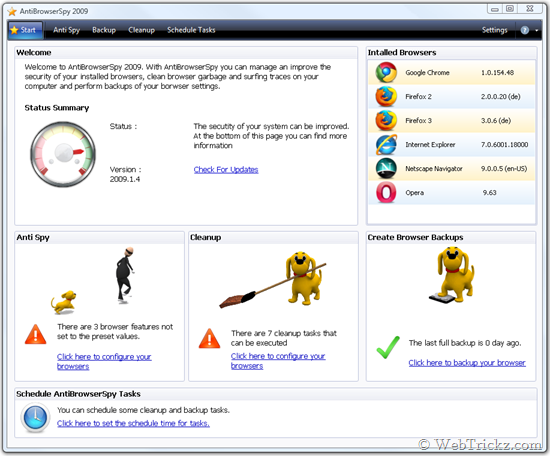Minimize the AntiBrowserSpy window

495,9
